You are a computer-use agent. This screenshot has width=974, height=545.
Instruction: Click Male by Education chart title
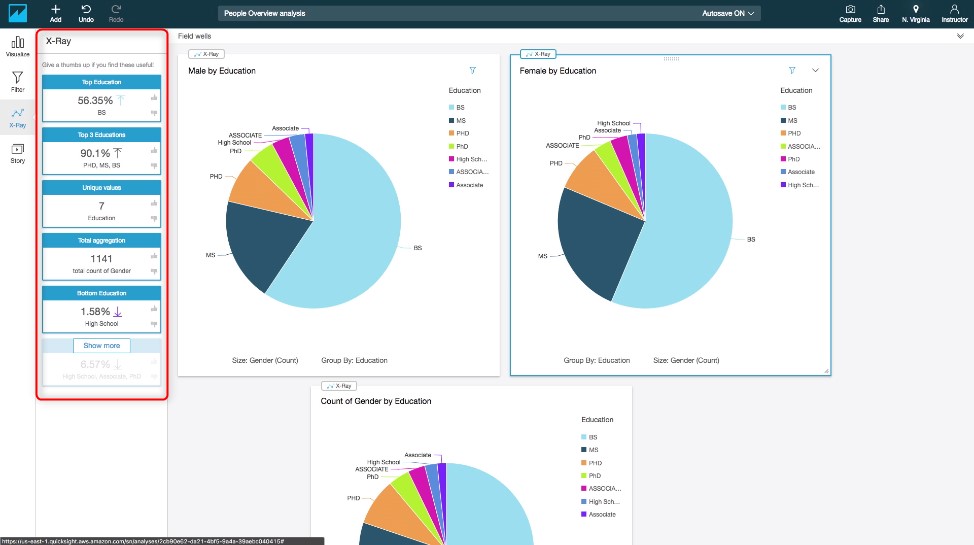point(222,71)
